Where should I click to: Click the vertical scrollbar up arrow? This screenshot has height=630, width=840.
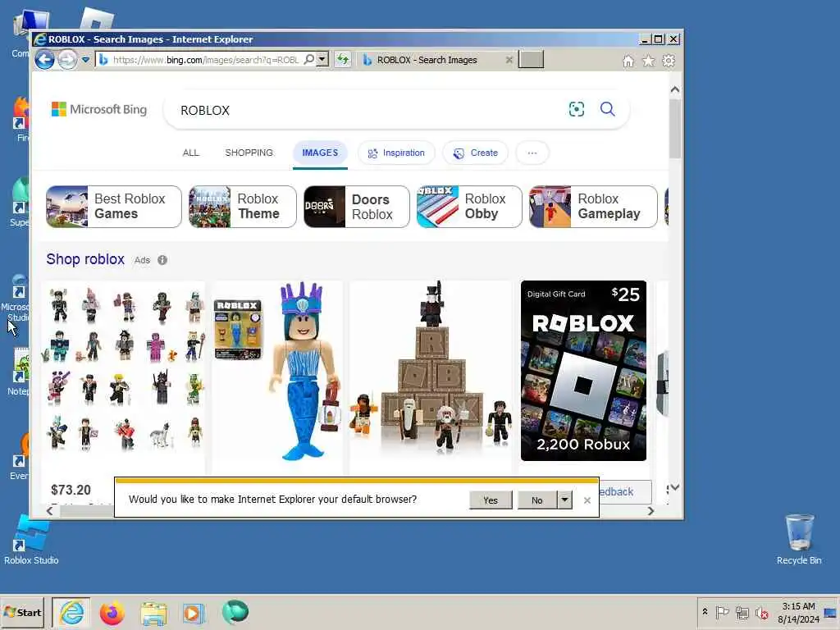(675, 89)
